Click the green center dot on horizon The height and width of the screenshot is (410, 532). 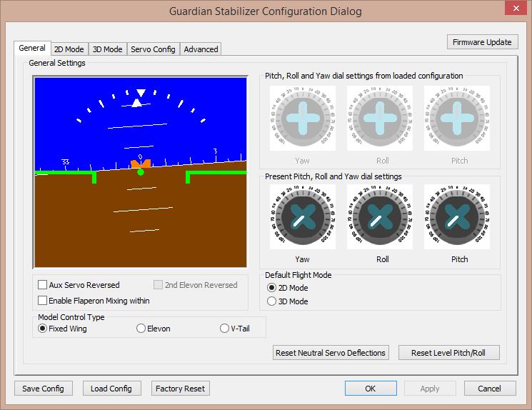[x=141, y=172]
